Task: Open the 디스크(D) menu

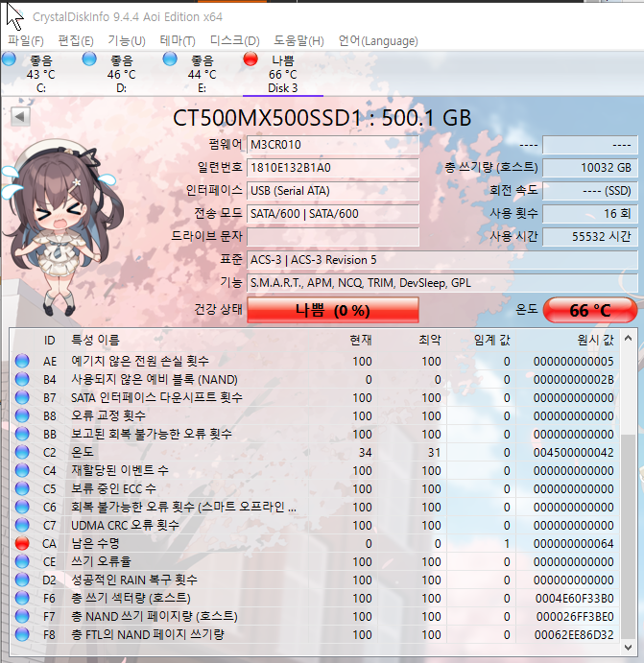Action: coord(235,41)
